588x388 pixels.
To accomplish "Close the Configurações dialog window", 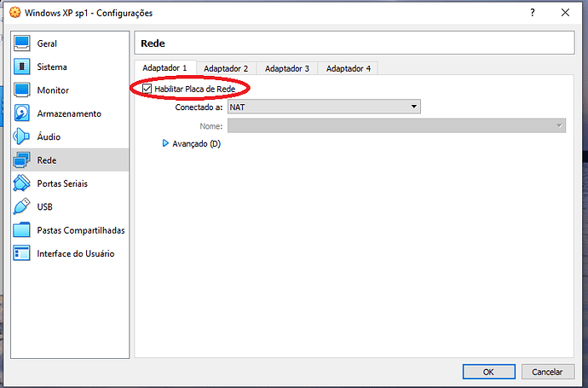I will tap(566, 13).
